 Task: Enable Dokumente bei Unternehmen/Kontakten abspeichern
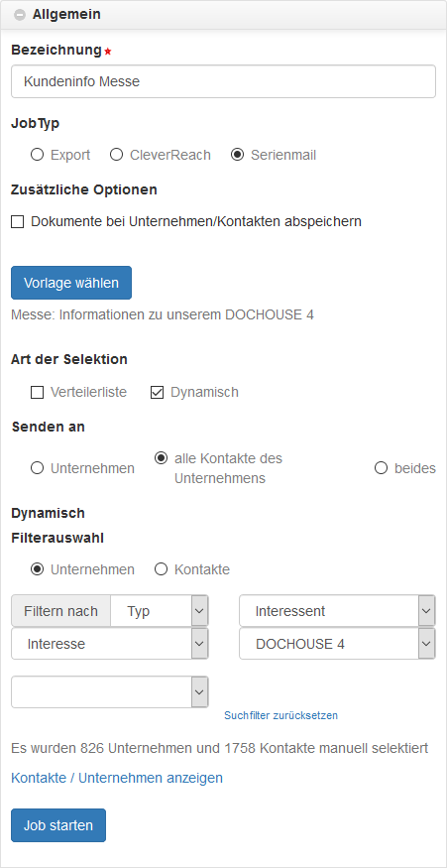pos(18,222)
